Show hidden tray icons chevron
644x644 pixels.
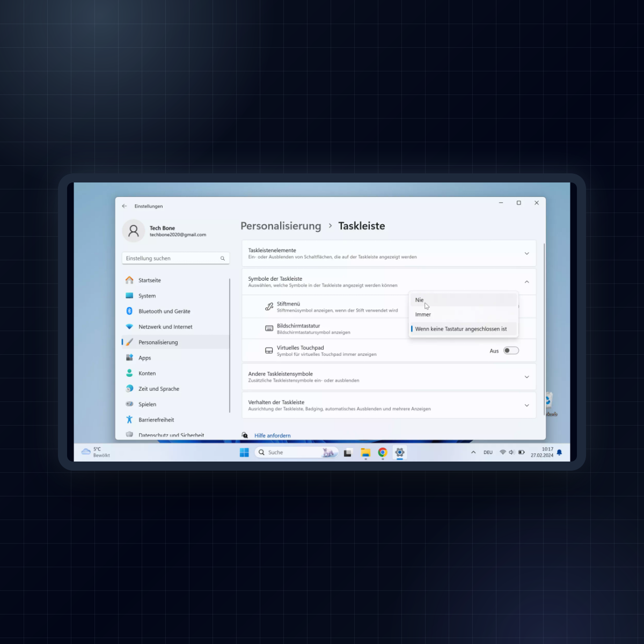(473, 452)
